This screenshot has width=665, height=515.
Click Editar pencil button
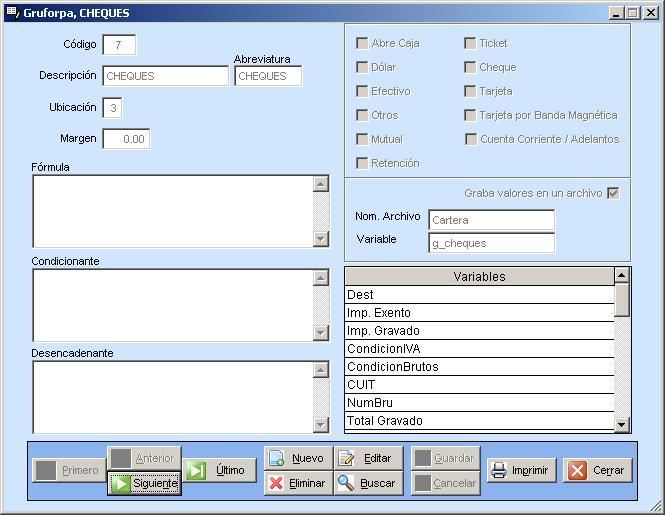click(367, 458)
